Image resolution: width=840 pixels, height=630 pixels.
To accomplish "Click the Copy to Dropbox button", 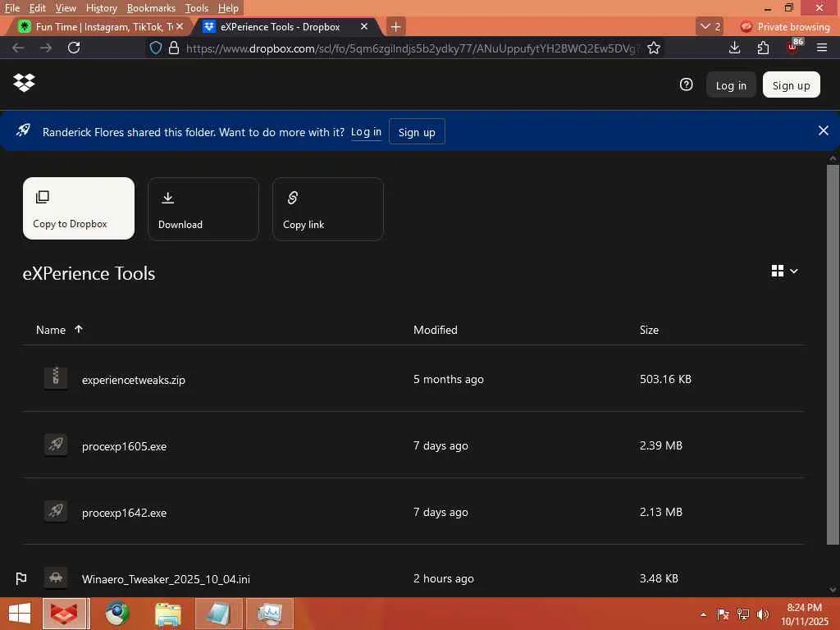I will 78,208.
